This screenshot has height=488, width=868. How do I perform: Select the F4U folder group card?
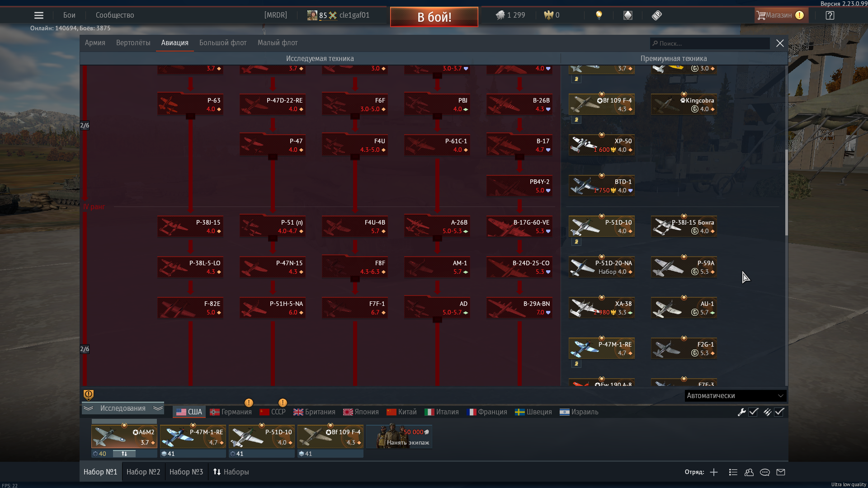point(354,145)
